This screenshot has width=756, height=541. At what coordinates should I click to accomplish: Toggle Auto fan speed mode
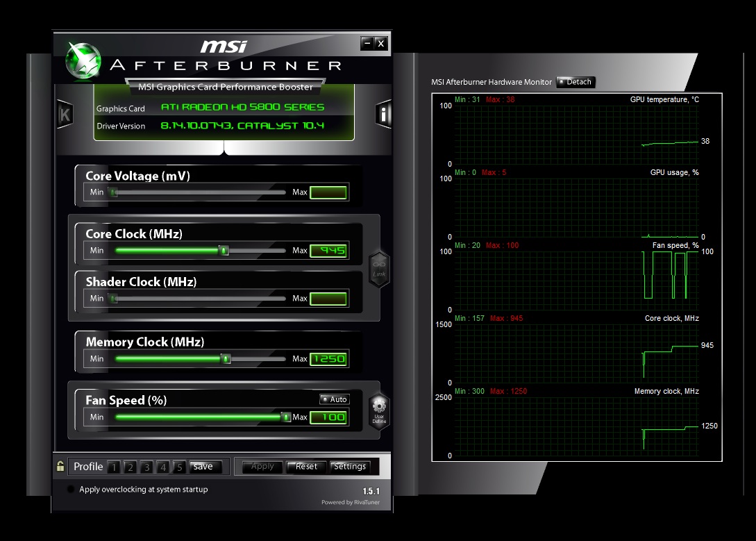click(334, 399)
